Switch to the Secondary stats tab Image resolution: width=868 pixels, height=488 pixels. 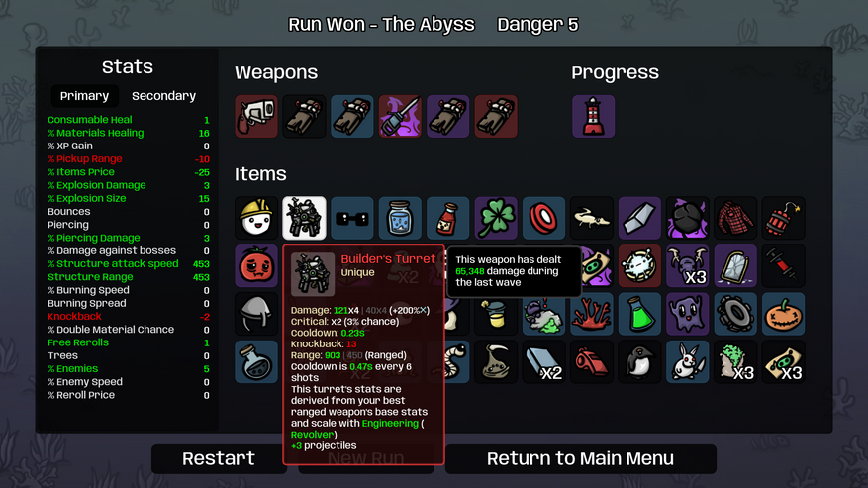click(x=164, y=96)
